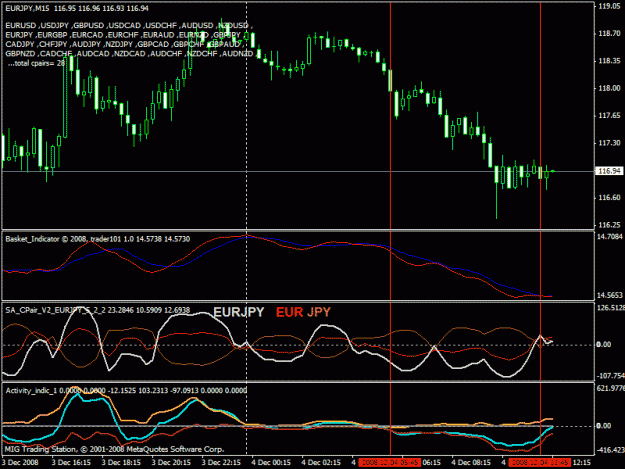Click the red EUR legend label

(x=290, y=312)
